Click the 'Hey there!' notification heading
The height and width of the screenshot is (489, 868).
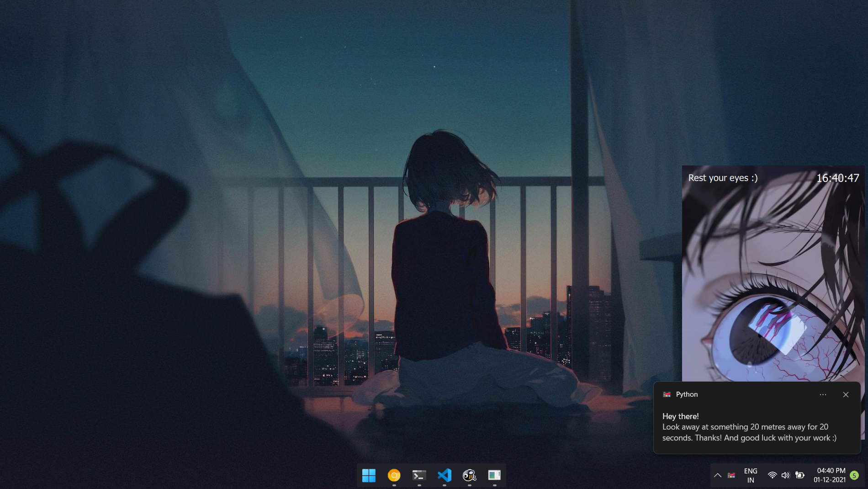click(x=681, y=416)
